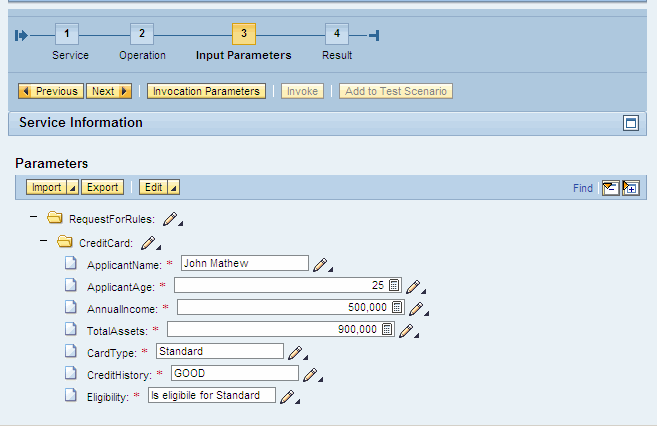Collapse the RequestForRules tree node

click(33, 219)
